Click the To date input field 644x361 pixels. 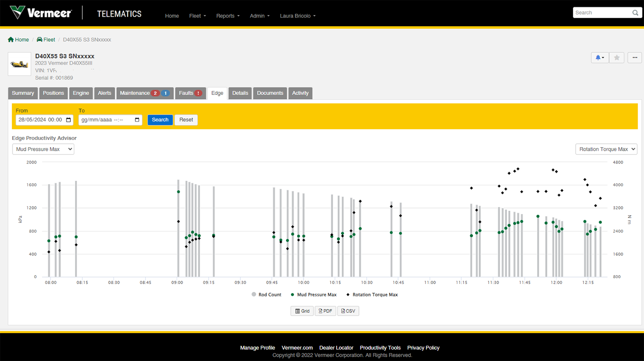pyautogui.click(x=110, y=120)
